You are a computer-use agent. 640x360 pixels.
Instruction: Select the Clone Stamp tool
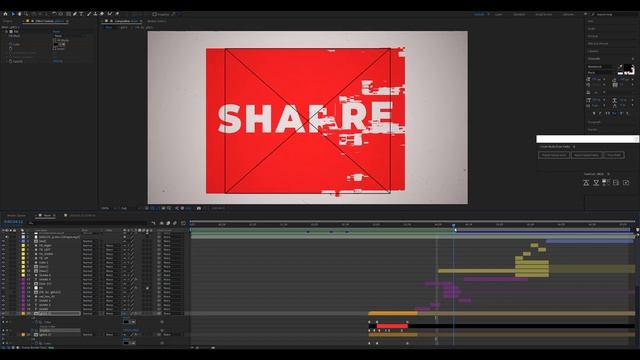(x=95, y=14)
